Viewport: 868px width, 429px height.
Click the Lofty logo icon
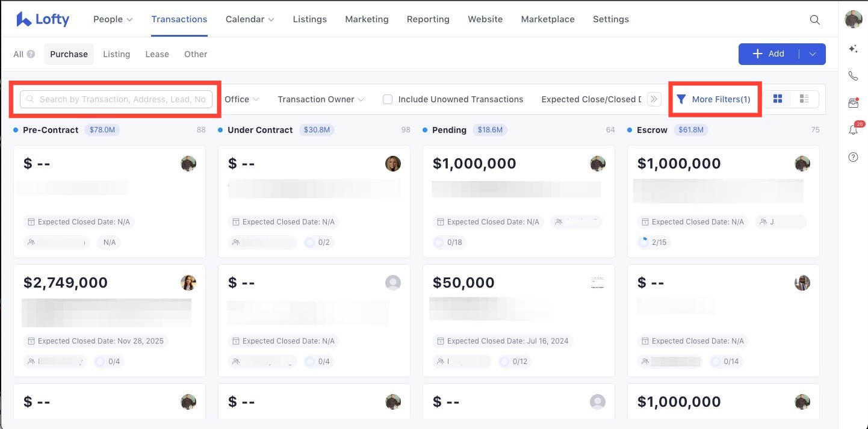(24, 19)
